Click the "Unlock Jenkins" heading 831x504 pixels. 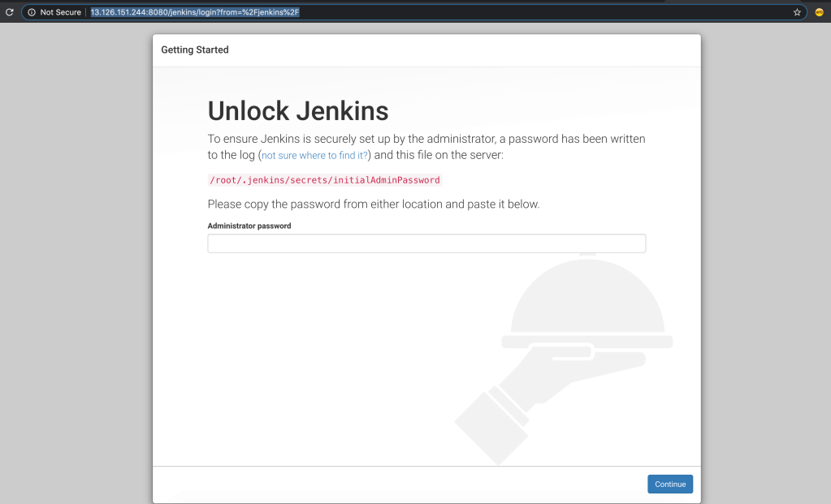297,111
